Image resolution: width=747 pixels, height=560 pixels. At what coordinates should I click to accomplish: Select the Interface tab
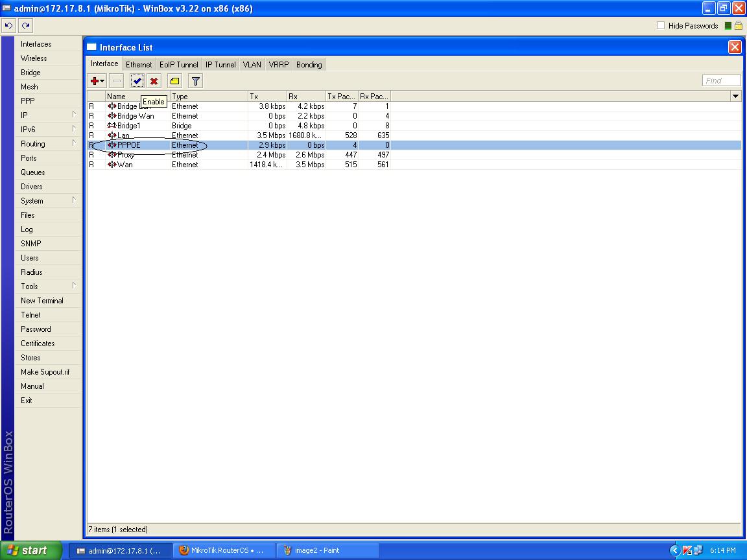tap(104, 64)
